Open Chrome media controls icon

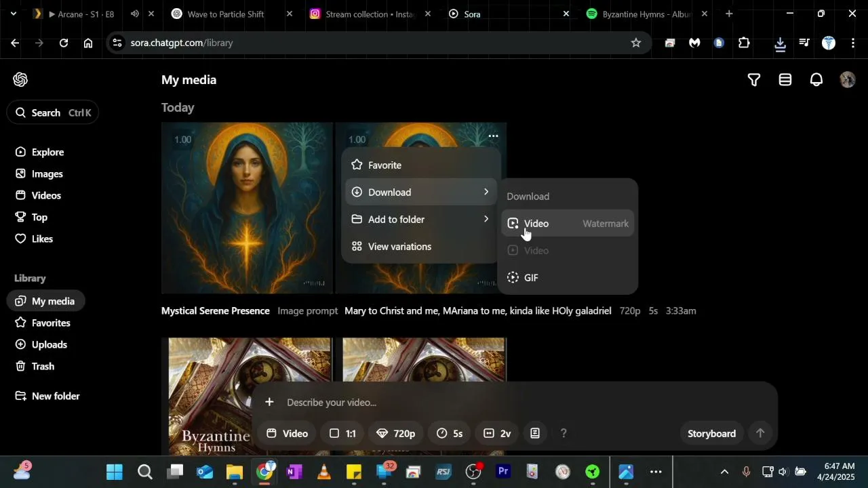(804, 43)
